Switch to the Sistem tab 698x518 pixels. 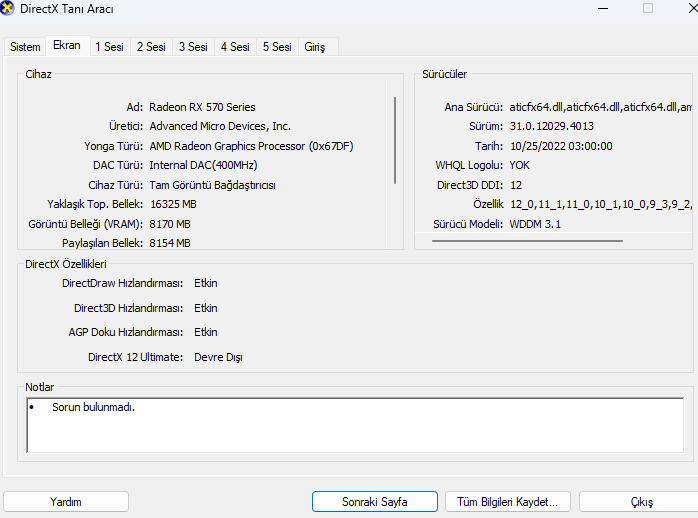(25, 47)
